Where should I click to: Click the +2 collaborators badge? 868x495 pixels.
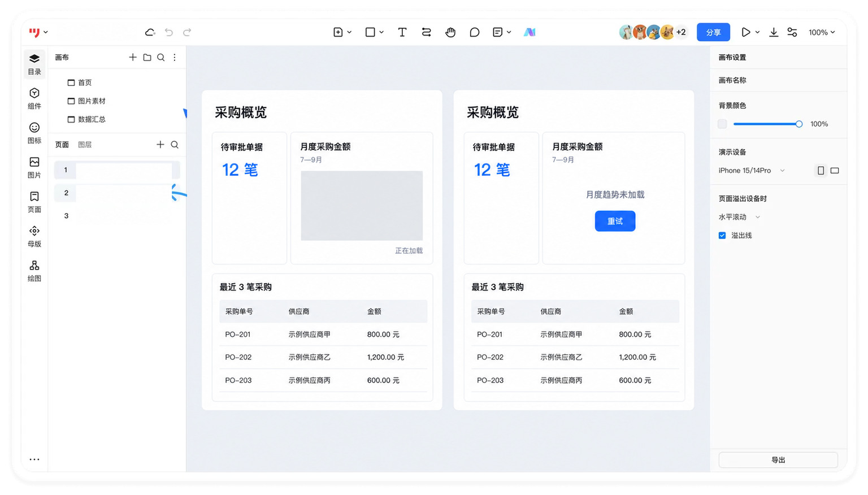click(x=681, y=32)
